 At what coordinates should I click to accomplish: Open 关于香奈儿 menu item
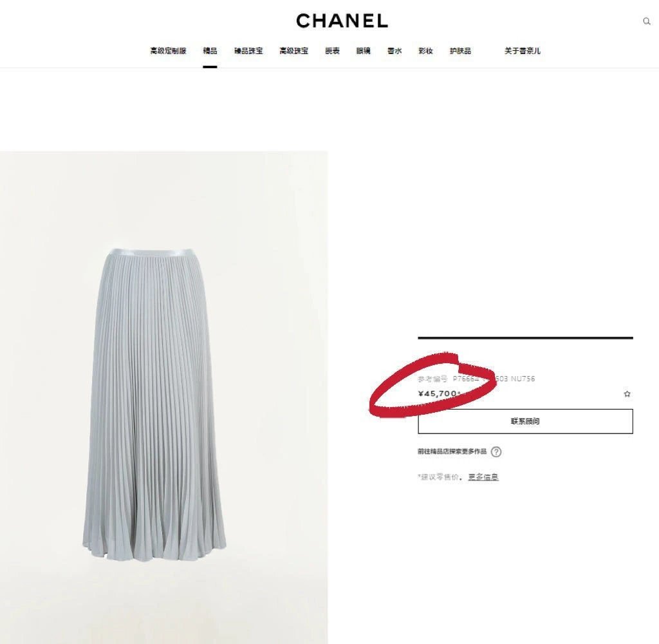click(523, 51)
